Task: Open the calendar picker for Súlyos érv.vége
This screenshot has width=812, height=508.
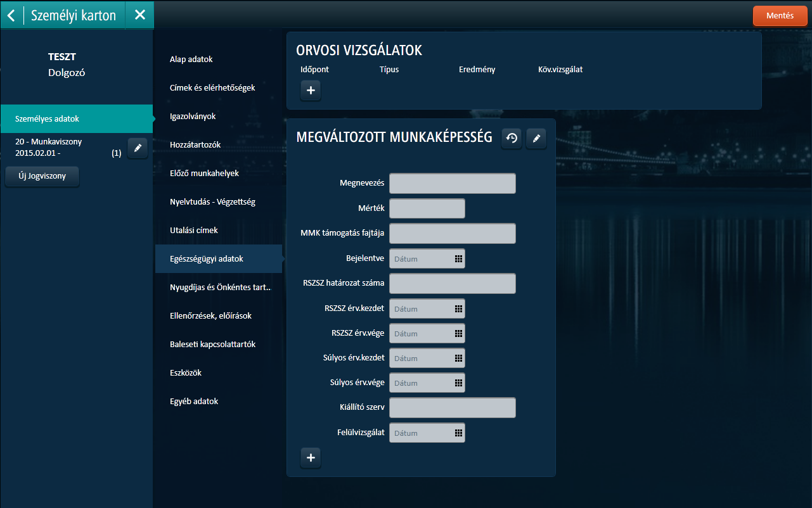Action: [x=458, y=383]
